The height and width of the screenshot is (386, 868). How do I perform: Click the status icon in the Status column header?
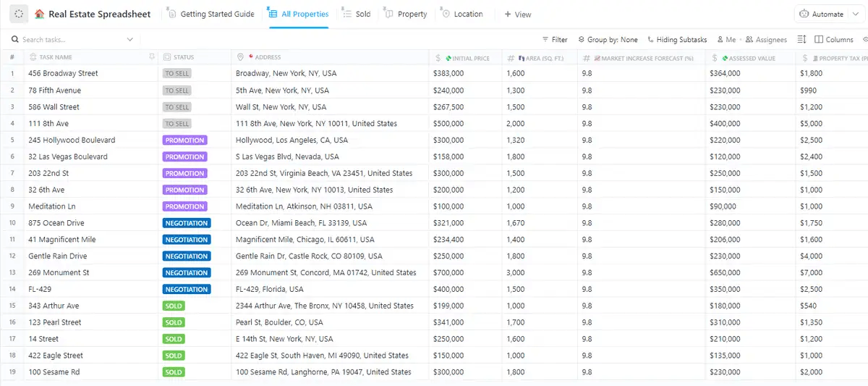coord(167,57)
